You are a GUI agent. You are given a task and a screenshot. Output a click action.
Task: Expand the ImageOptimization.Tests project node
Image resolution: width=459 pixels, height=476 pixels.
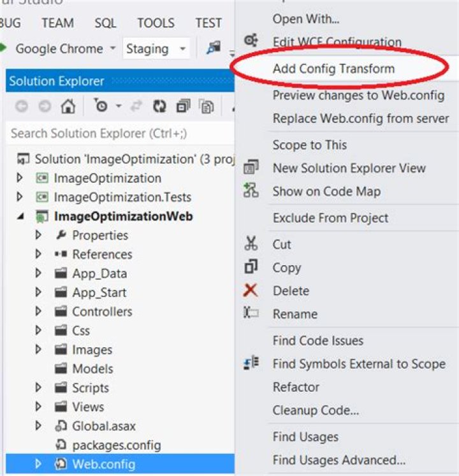tap(20, 197)
